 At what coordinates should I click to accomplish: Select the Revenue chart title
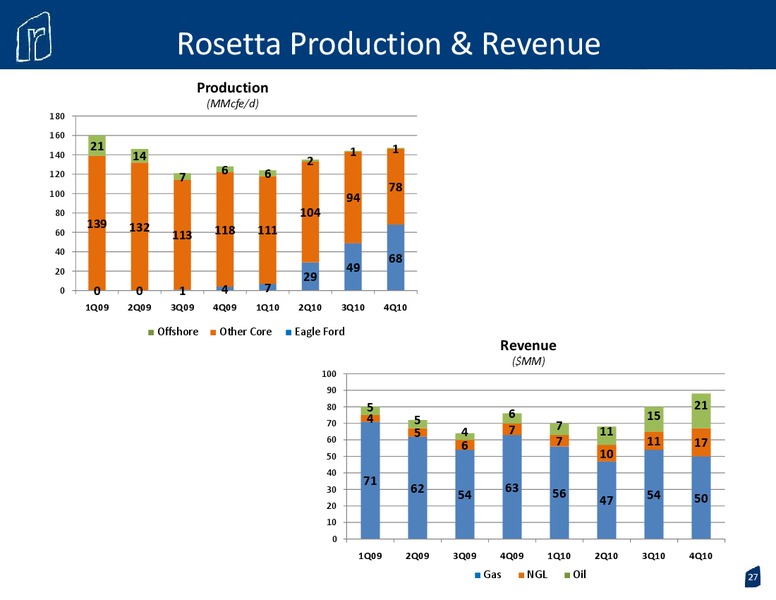[x=528, y=345]
